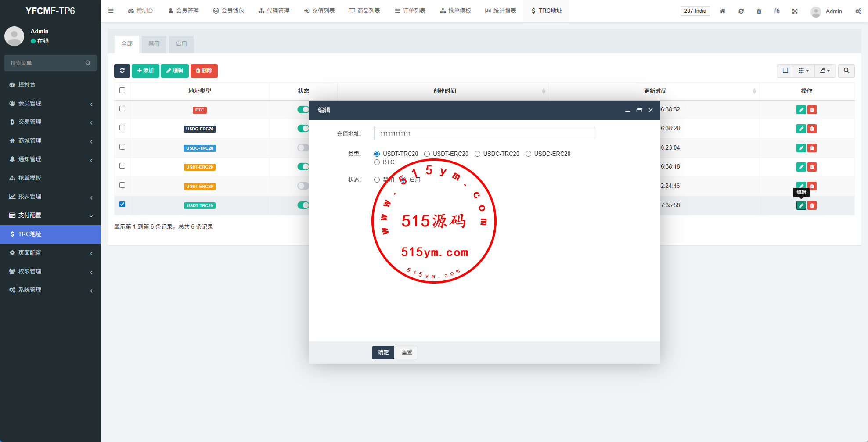Click the home icon in top bar
This screenshot has height=442, width=868.
[722, 11]
